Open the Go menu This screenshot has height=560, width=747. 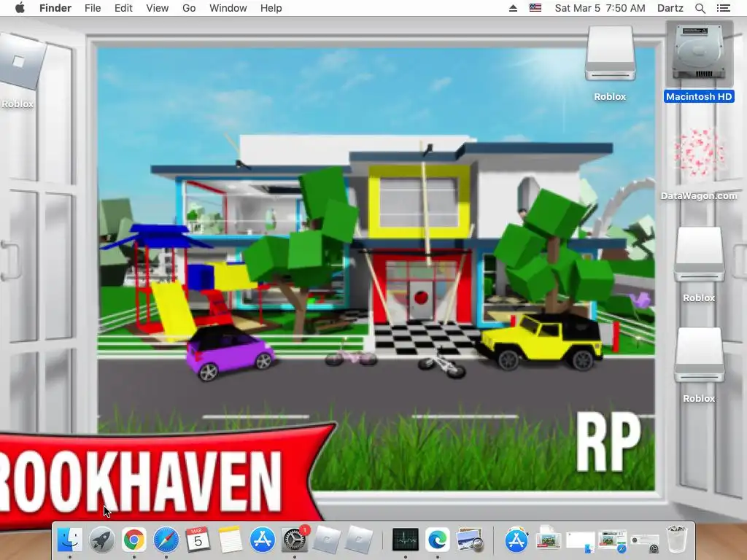(x=189, y=8)
